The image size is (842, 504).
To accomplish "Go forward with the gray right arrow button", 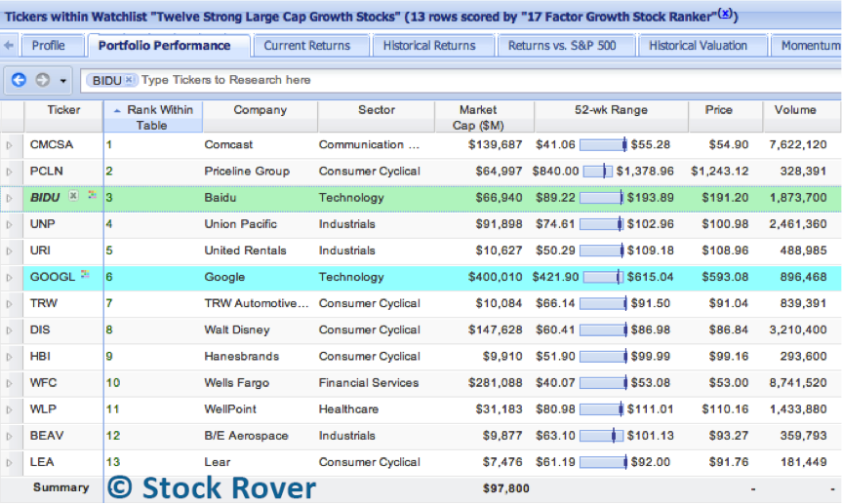I will pos(42,80).
